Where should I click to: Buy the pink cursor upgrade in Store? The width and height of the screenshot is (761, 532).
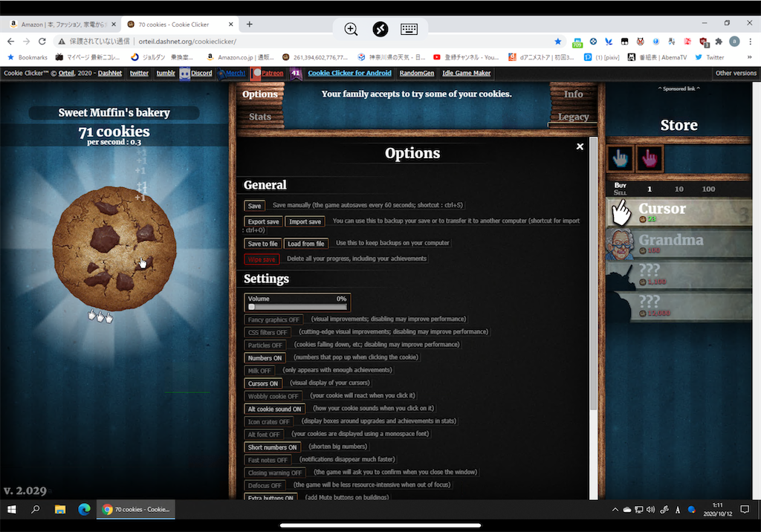649,158
